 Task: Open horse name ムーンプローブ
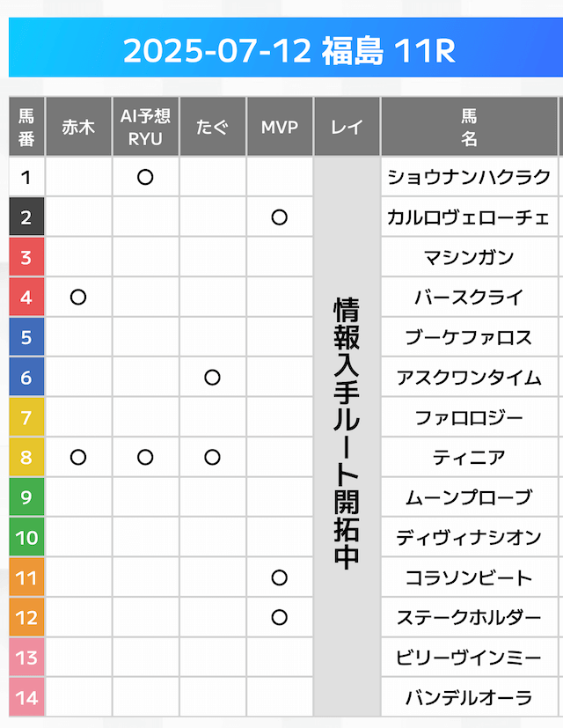click(x=469, y=497)
